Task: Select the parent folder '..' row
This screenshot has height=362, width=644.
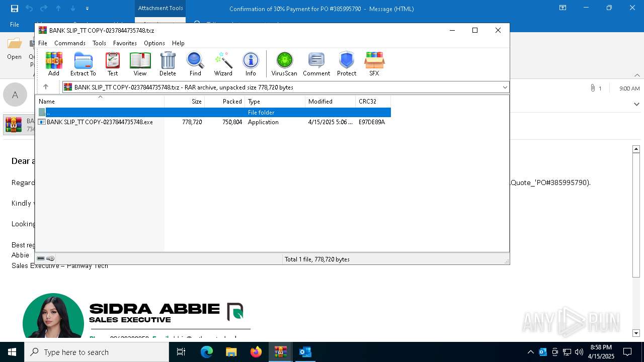Action: pos(213,113)
